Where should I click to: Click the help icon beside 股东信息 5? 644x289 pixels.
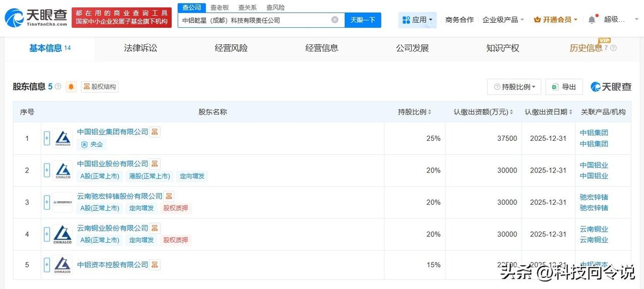(x=58, y=87)
